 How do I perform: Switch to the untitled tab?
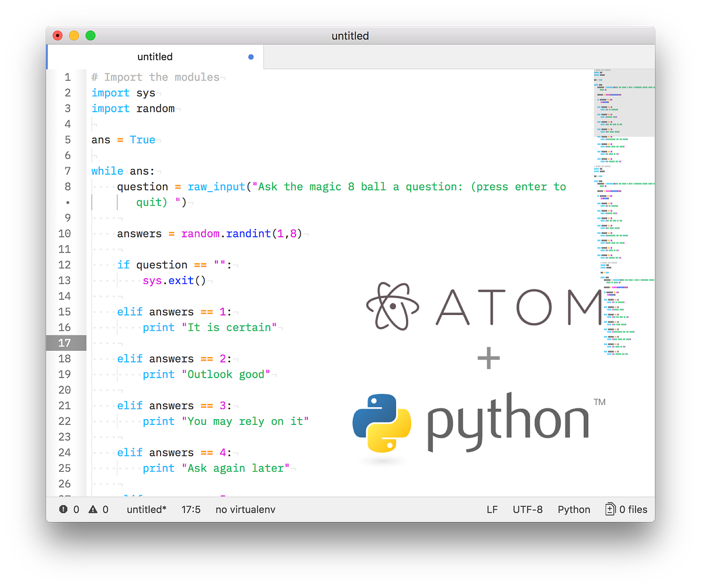point(155,57)
